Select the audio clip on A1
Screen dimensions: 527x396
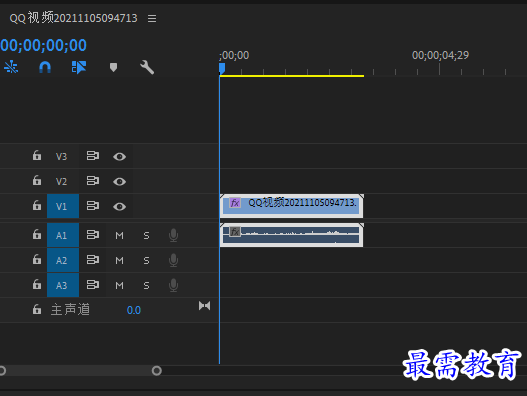click(291, 235)
